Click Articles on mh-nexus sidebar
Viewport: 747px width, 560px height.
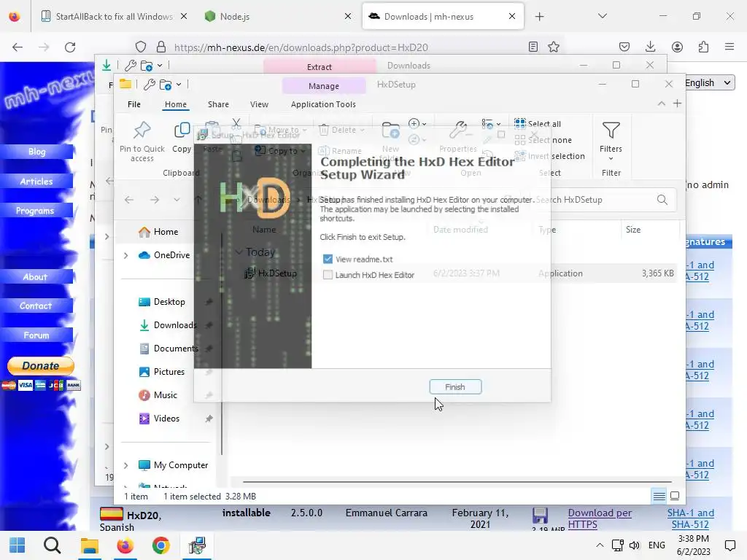36,182
